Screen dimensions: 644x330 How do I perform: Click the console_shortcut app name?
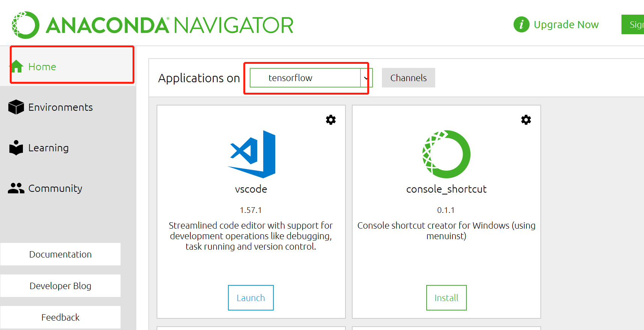[446, 189]
